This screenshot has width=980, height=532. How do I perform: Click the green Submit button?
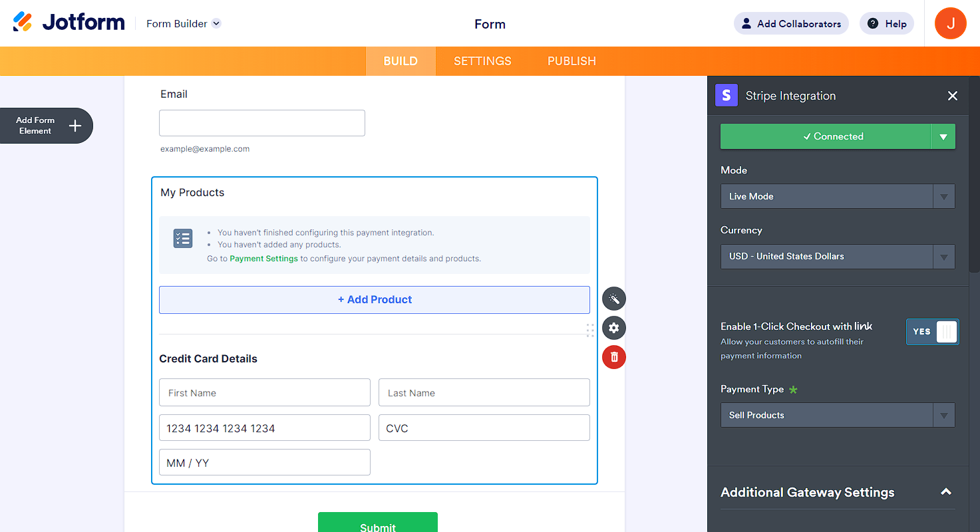click(378, 522)
